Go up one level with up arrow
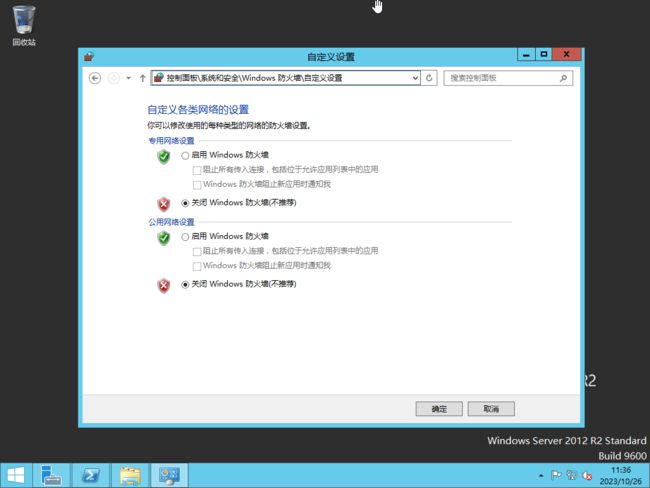 (143, 78)
